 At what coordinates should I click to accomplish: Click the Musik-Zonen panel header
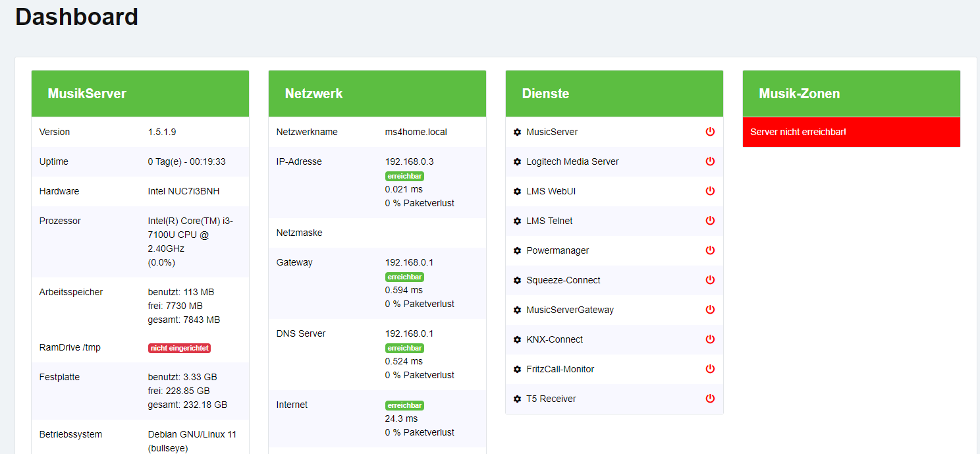coord(851,94)
